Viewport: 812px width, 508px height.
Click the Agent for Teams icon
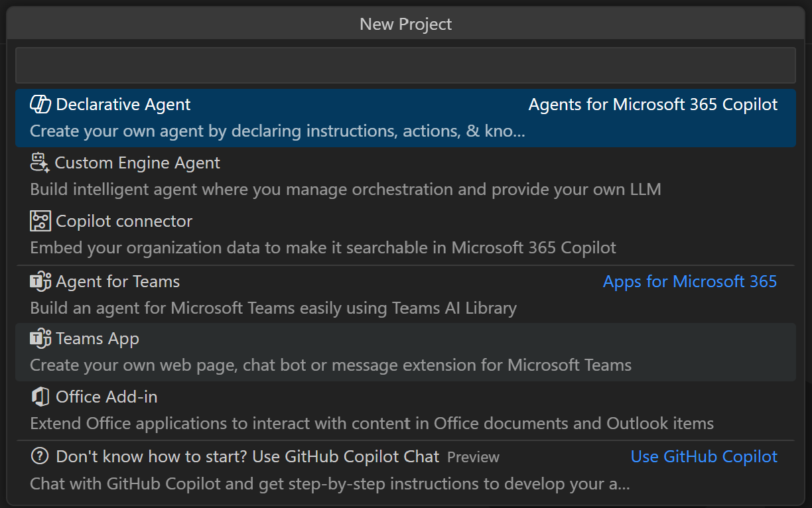coord(40,281)
